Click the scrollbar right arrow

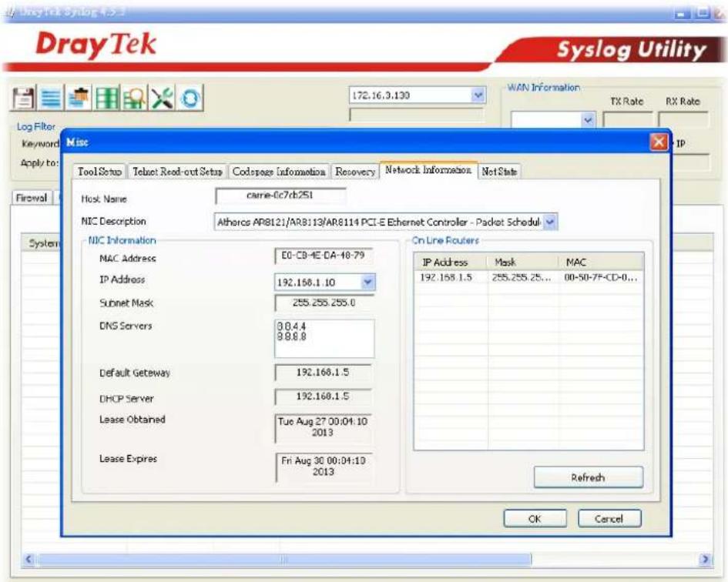click(705, 559)
